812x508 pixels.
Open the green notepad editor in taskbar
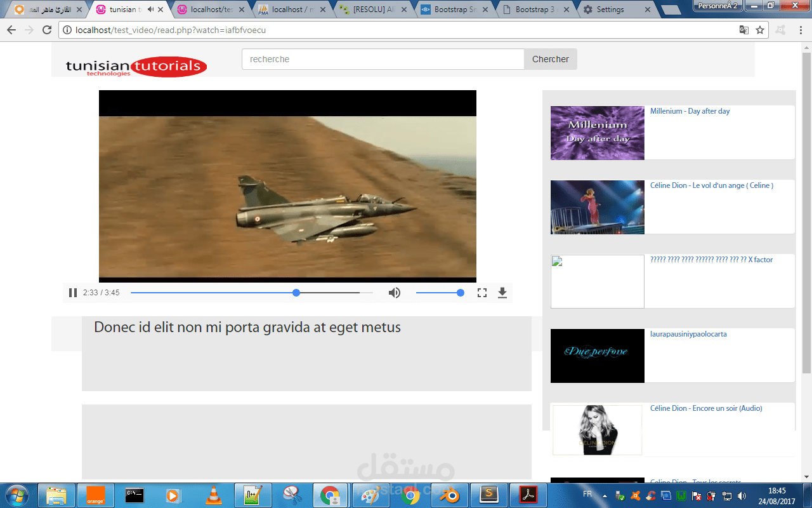[x=254, y=495]
